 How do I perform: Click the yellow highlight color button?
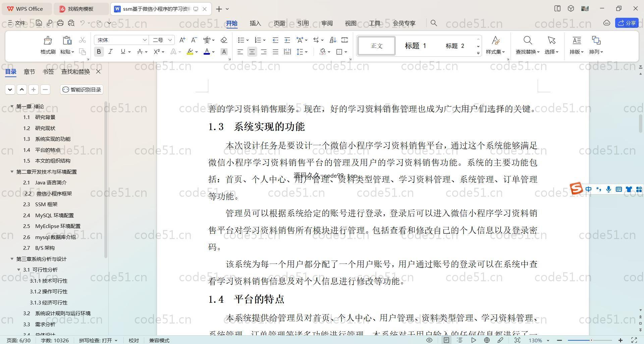click(190, 52)
